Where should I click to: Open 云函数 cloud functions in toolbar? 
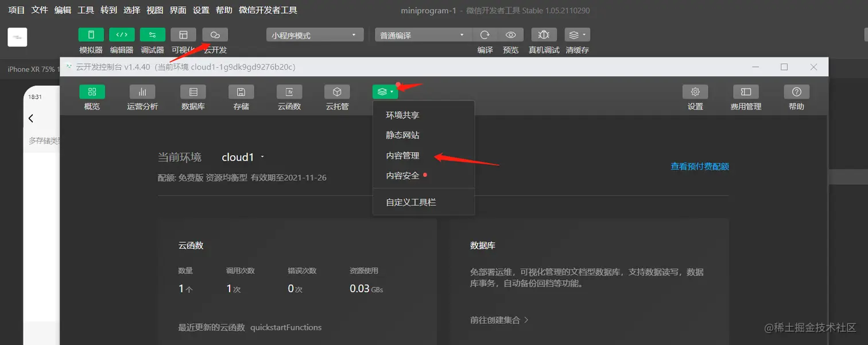pos(289,92)
